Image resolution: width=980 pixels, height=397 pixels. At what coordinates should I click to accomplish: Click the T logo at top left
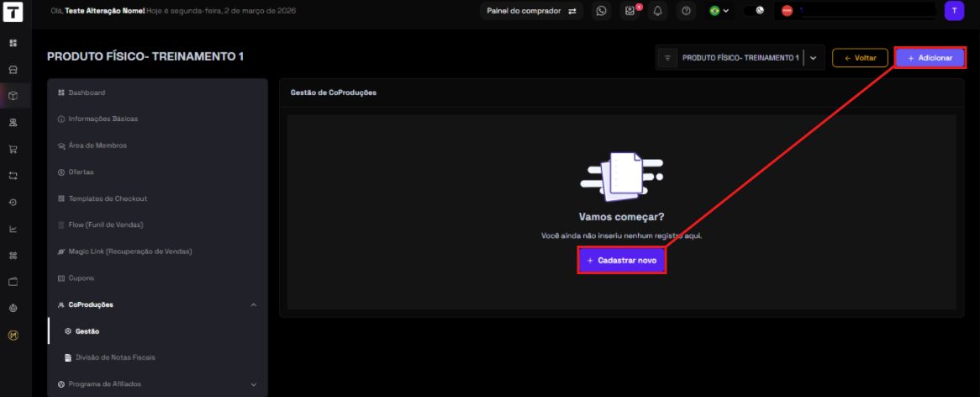pos(13,13)
